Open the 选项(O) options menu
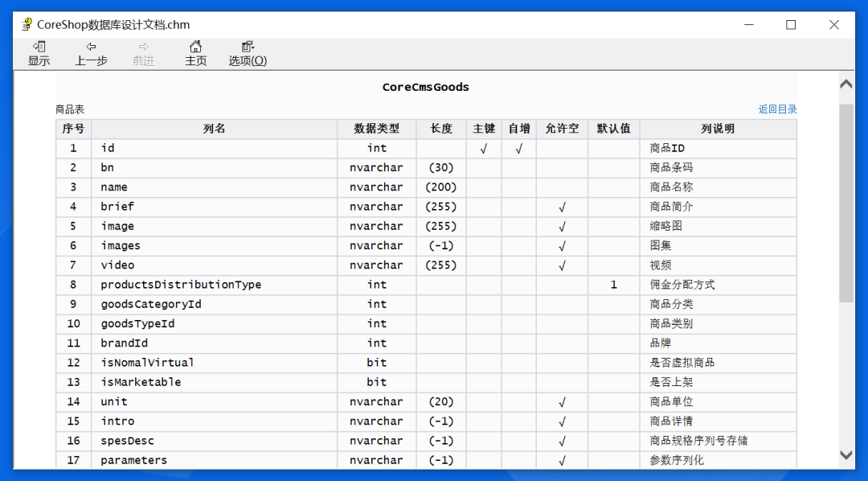Screen dimensions: 868x481 pos(248,53)
